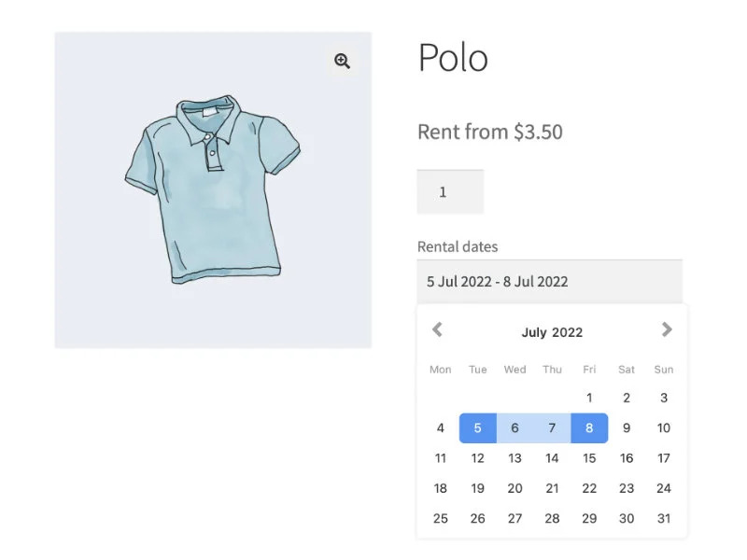747x560 pixels.
Task: Open the Rental dates range field
Action: (x=549, y=281)
